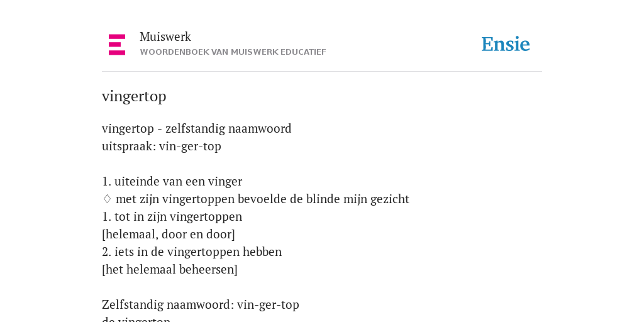
Task: Click the partially visible 'de vingertop' line
Action: (136, 319)
